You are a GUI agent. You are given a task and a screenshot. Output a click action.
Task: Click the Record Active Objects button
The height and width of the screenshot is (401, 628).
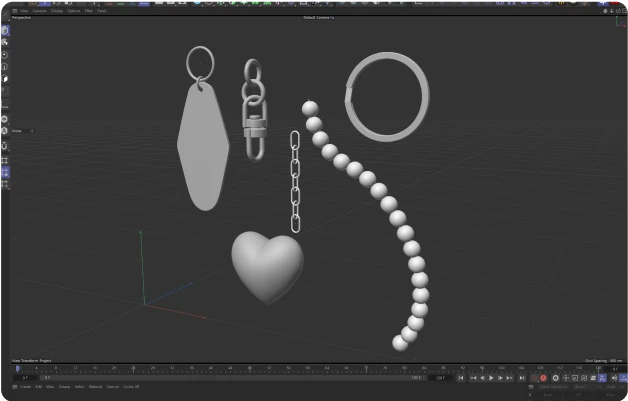click(534, 378)
